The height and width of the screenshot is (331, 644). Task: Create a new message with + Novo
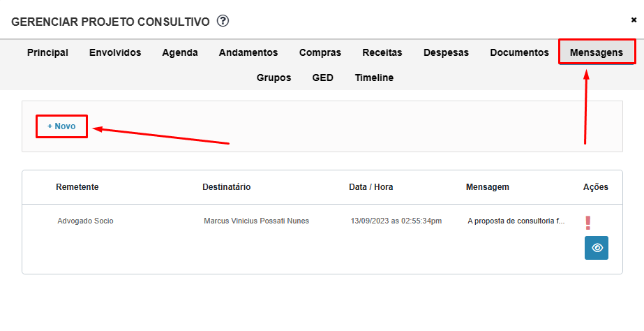61,126
